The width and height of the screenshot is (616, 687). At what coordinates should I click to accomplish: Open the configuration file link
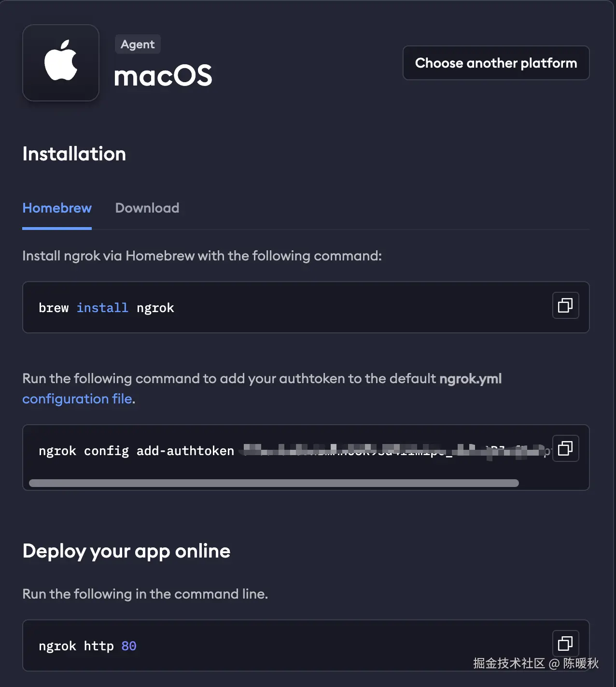click(77, 399)
